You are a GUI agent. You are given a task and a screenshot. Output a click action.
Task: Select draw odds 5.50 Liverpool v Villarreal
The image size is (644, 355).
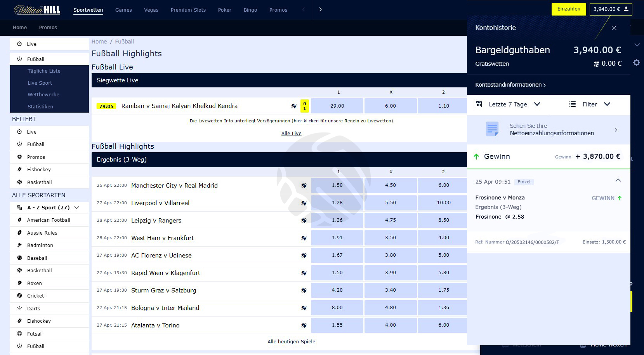tap(391, 203)
